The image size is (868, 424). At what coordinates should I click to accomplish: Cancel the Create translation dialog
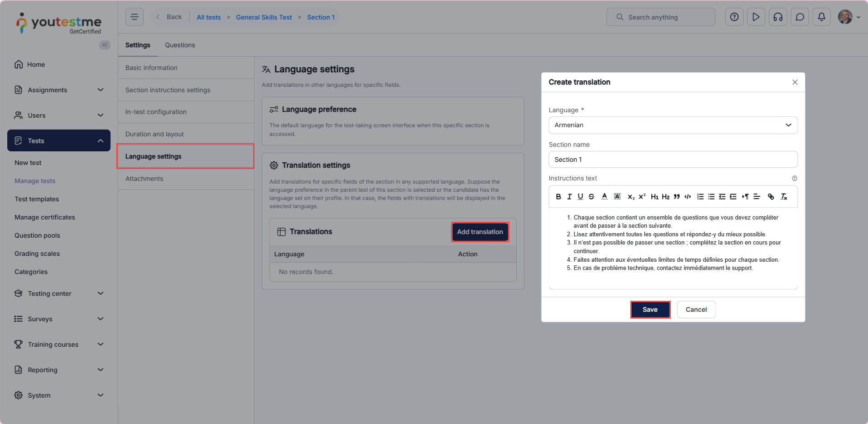click(x=696, y=309)
